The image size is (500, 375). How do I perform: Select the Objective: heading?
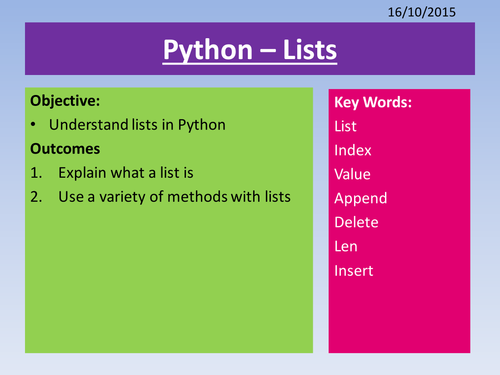coord(65,101)
